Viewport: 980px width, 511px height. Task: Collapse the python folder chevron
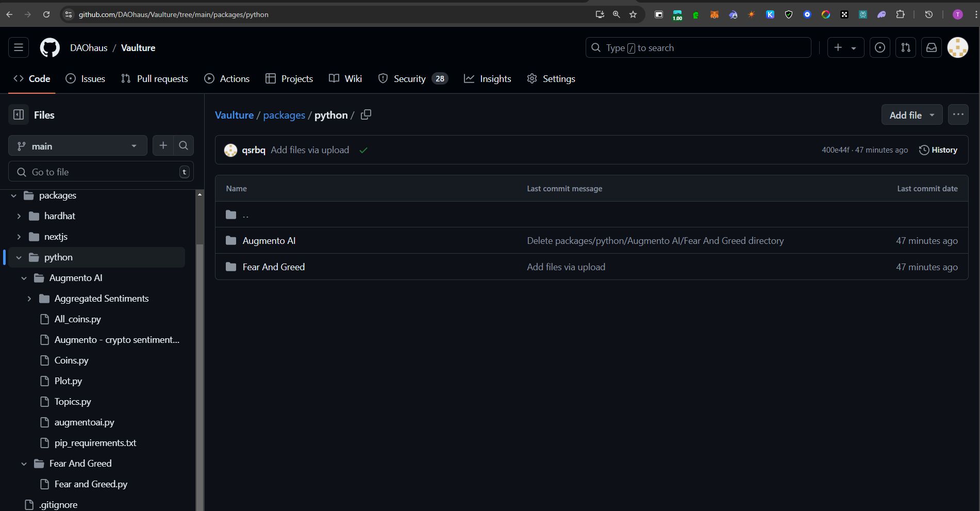pos(19,257)
